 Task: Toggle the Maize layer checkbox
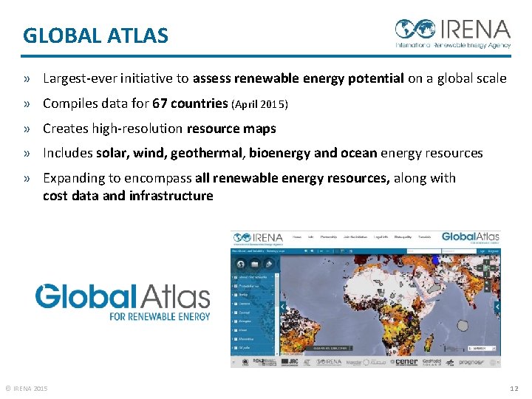pos(236,330)
